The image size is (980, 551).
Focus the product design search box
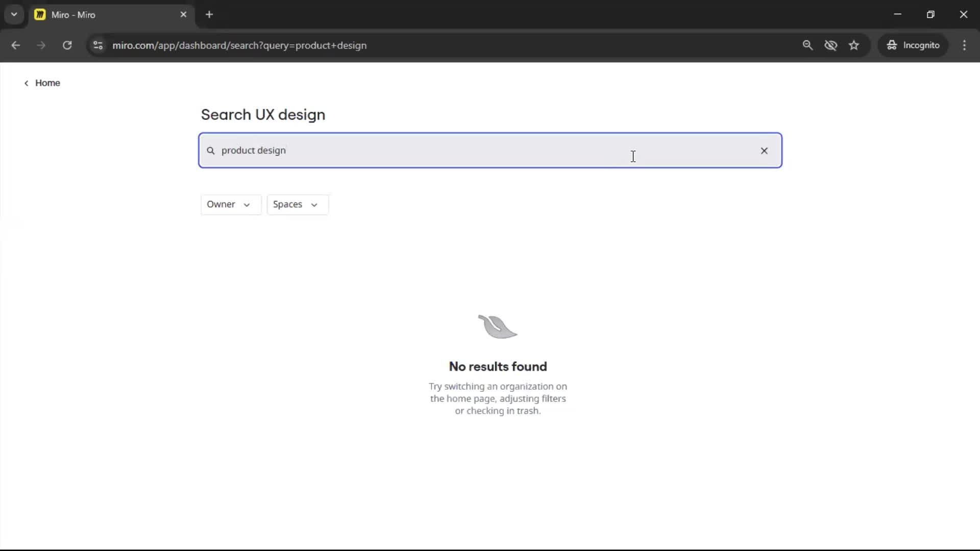pos(490,151)
